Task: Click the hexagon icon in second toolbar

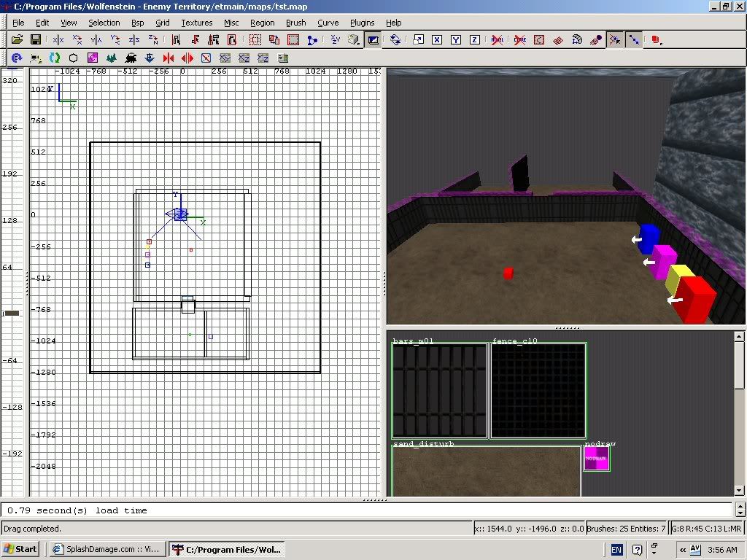Action: pyautogui.click(x=73, y=58)
